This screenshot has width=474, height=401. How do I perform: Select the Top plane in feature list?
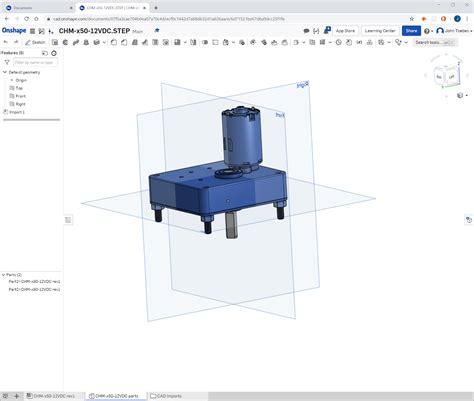click(x=19, y=88)
